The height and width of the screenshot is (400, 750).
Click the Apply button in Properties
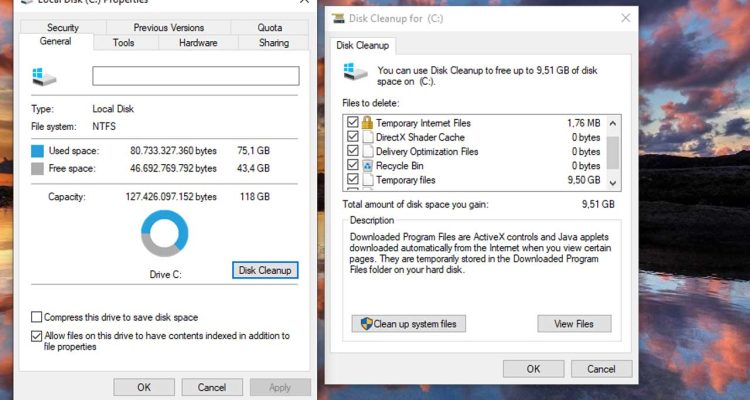point(280,387)
